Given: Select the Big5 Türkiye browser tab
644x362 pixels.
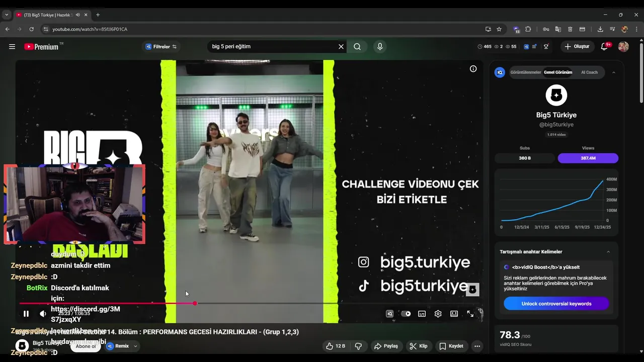Looking at the screenshot, I should pos(51,15).
